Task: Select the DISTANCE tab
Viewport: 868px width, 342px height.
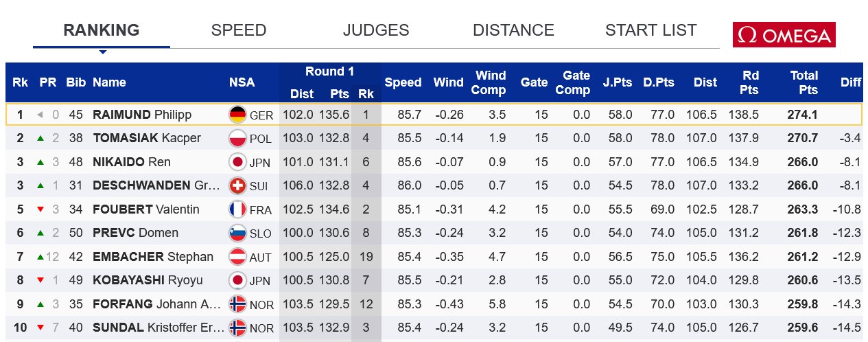Action: 513,30
